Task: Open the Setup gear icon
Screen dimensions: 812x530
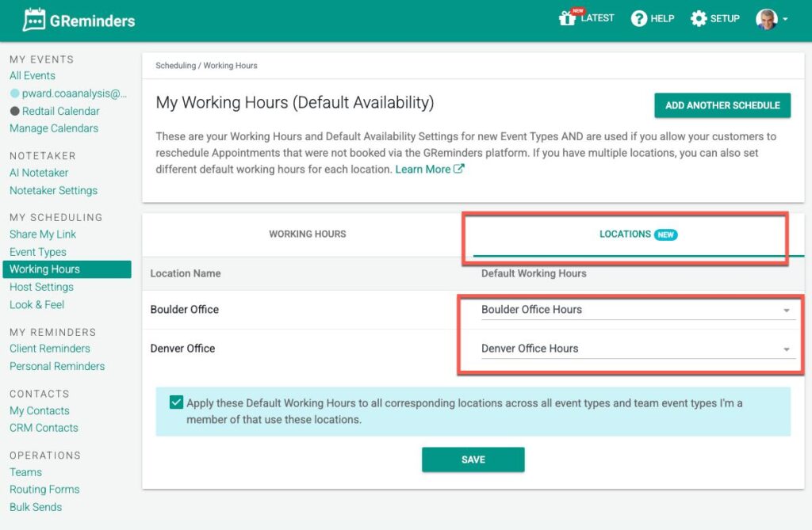Action: tap(699, 19)
